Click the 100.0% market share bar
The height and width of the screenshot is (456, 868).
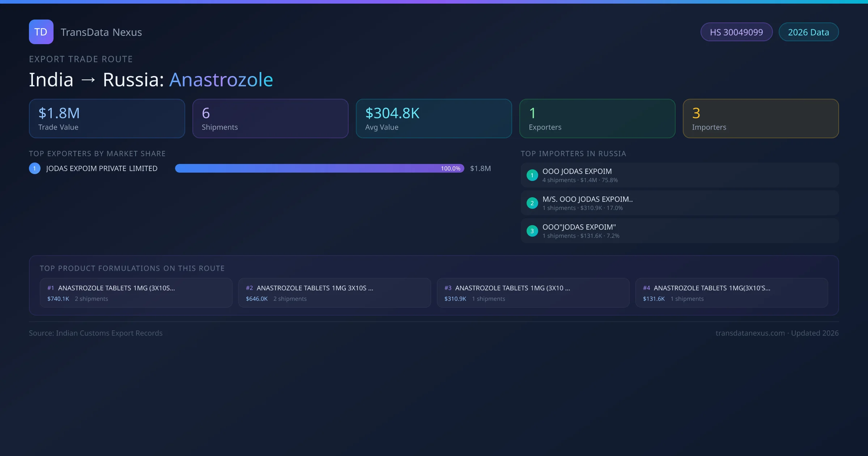[x=319, y=168]
